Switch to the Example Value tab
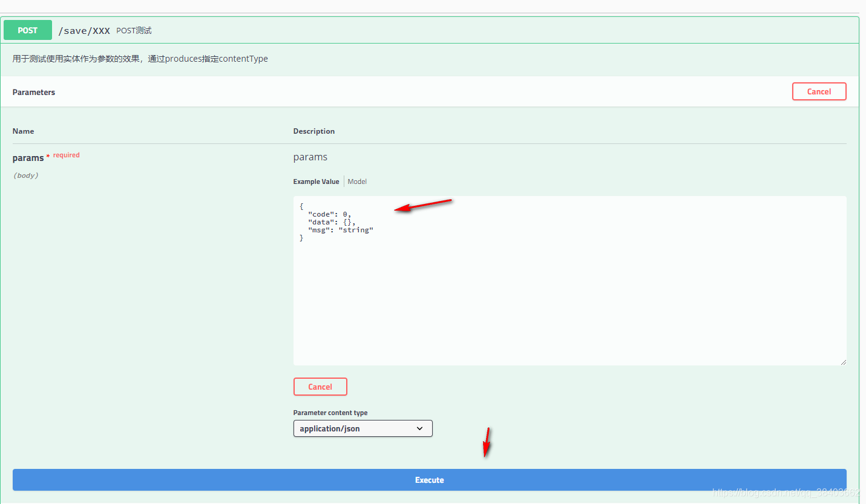Image resolution: width=866 pixels, height=504 pixels. pos(316,182)
